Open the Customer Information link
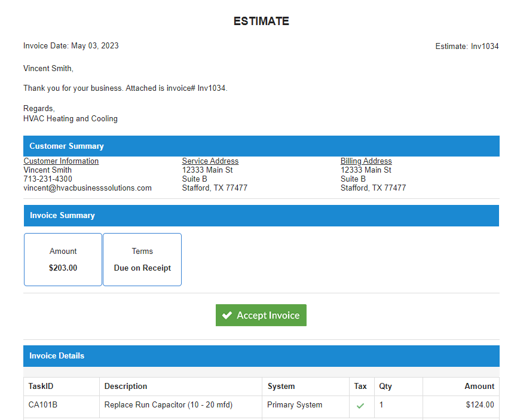The image size is (508, 420). point(61,161)
